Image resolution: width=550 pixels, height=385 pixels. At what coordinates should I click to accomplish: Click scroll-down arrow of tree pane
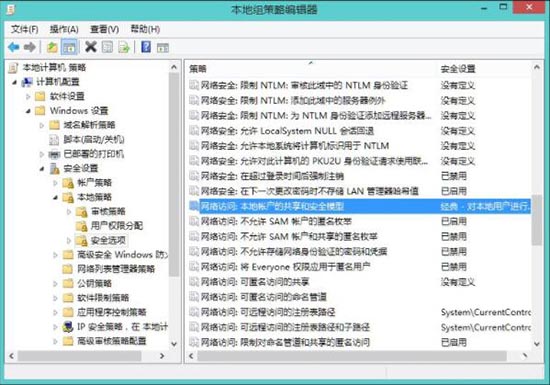tap(174, 344)
